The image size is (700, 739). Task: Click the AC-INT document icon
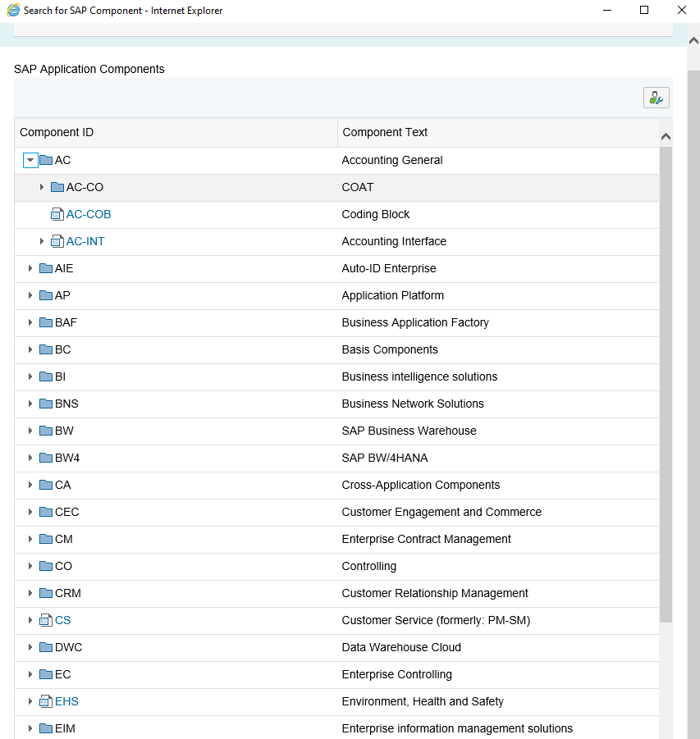coord(57,241)
